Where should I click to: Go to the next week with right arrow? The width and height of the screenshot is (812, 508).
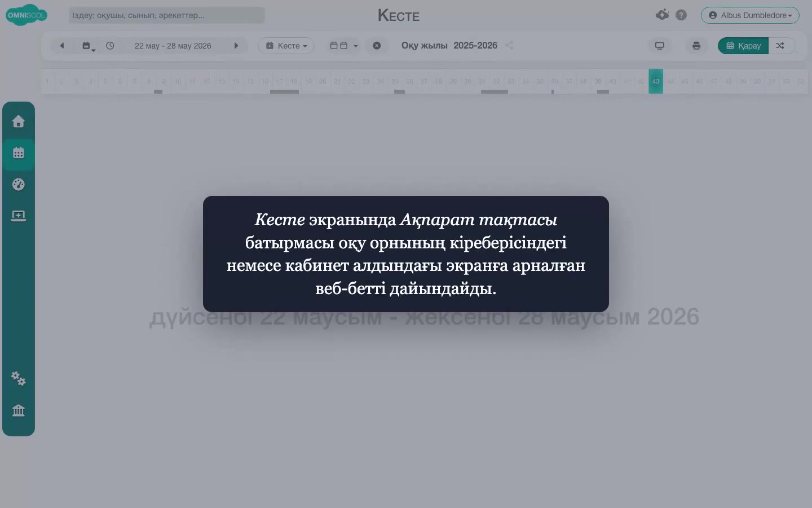pos(236,46)
